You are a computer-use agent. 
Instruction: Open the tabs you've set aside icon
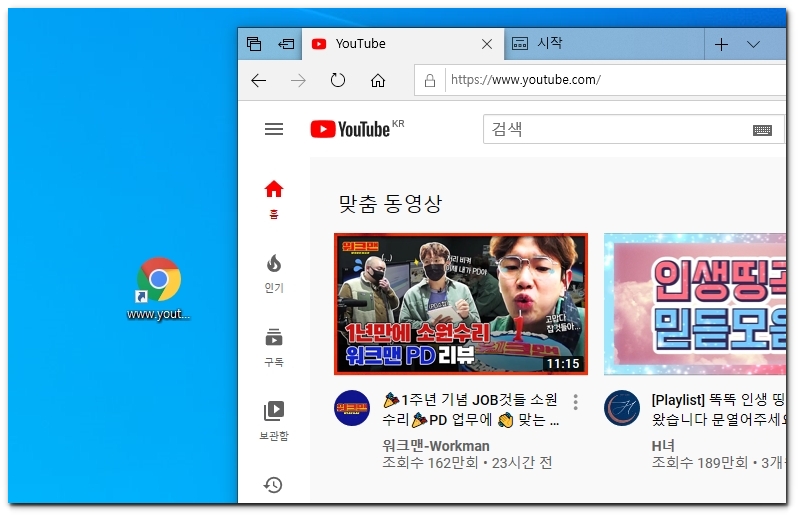click(254, 44)
